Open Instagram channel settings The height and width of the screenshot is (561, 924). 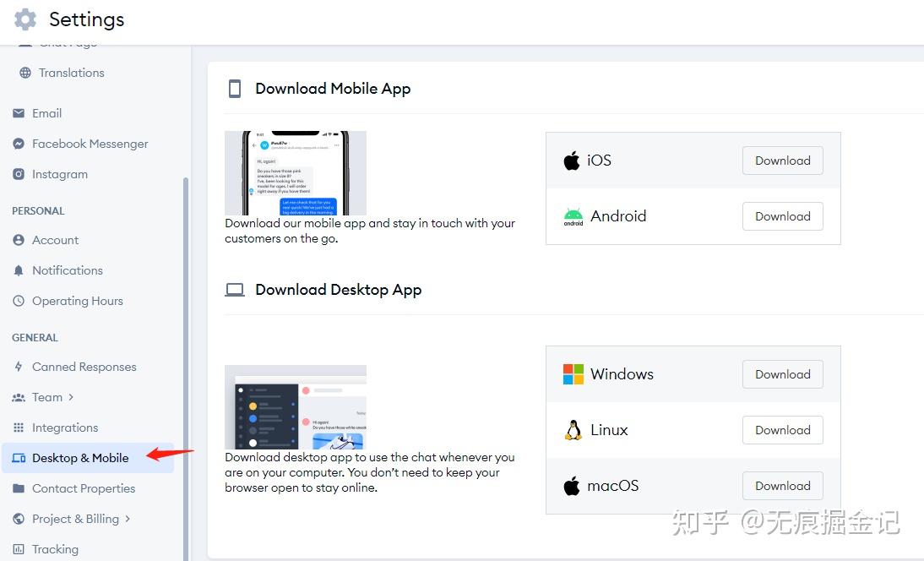coord(59,174)
